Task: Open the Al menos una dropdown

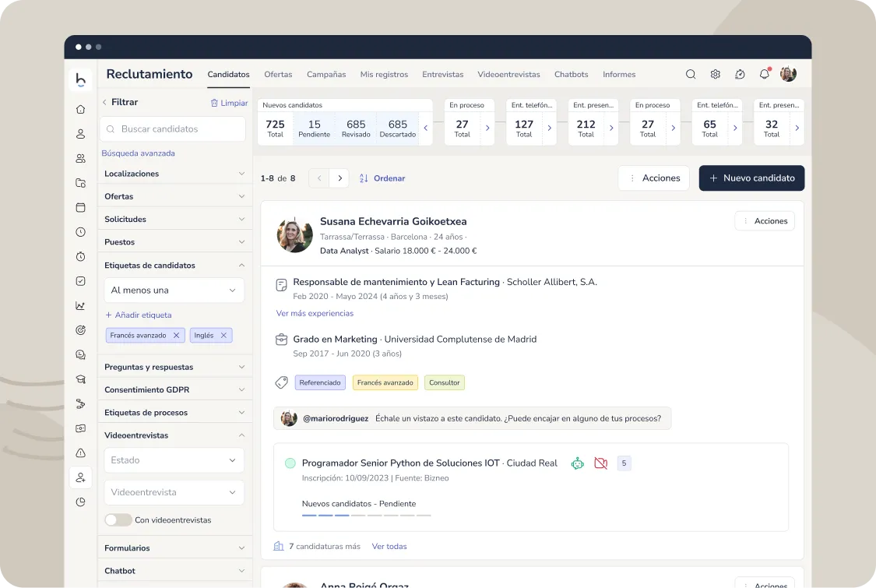Action: [x=174, y=290]
